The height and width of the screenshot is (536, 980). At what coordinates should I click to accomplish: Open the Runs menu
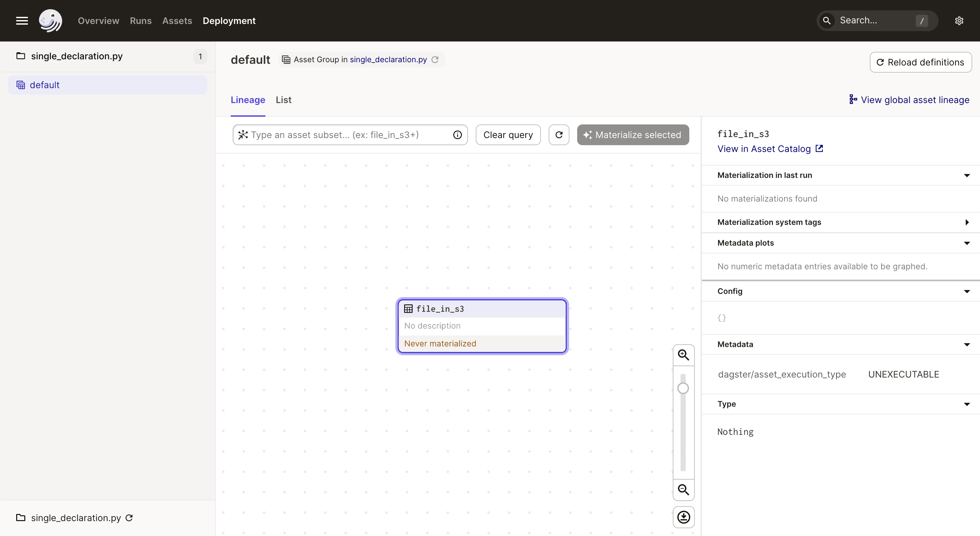[x=140, y=20]
